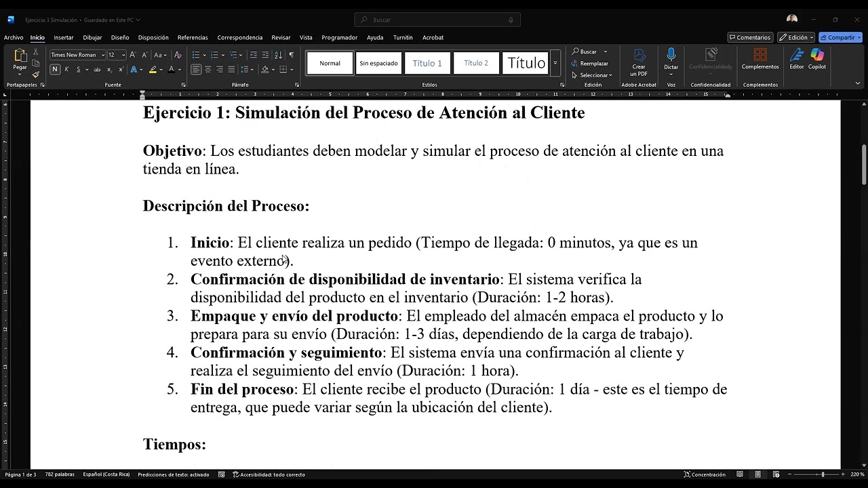Screen dimensions: 868x488
Task: Open the Seleccionar dropdown
Action: point(592,75)
